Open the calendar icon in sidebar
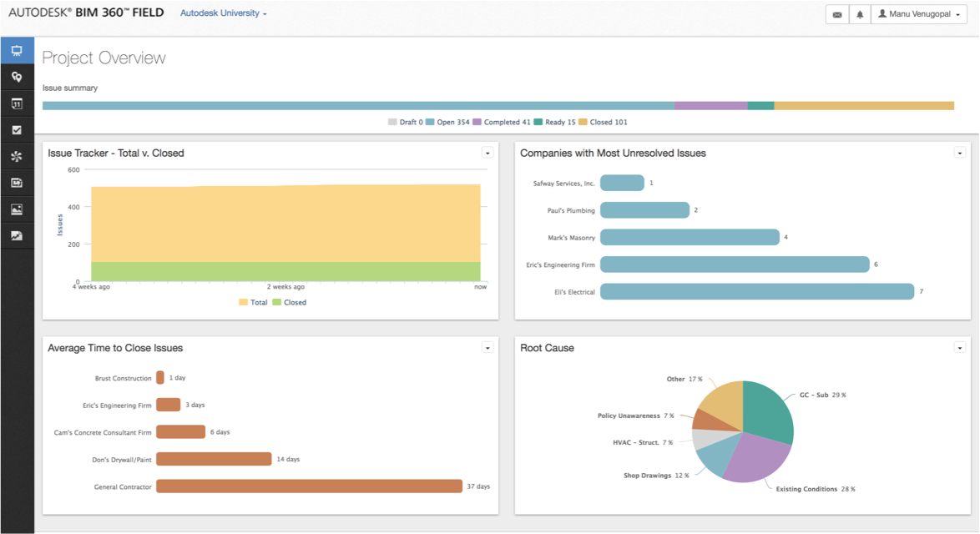980x534 pixels. click(x=17, y=103)
